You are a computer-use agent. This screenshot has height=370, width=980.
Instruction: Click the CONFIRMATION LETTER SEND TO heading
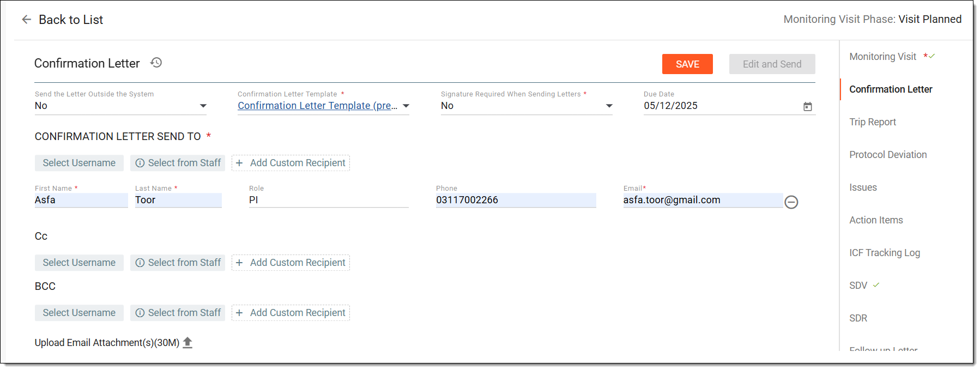118,136
